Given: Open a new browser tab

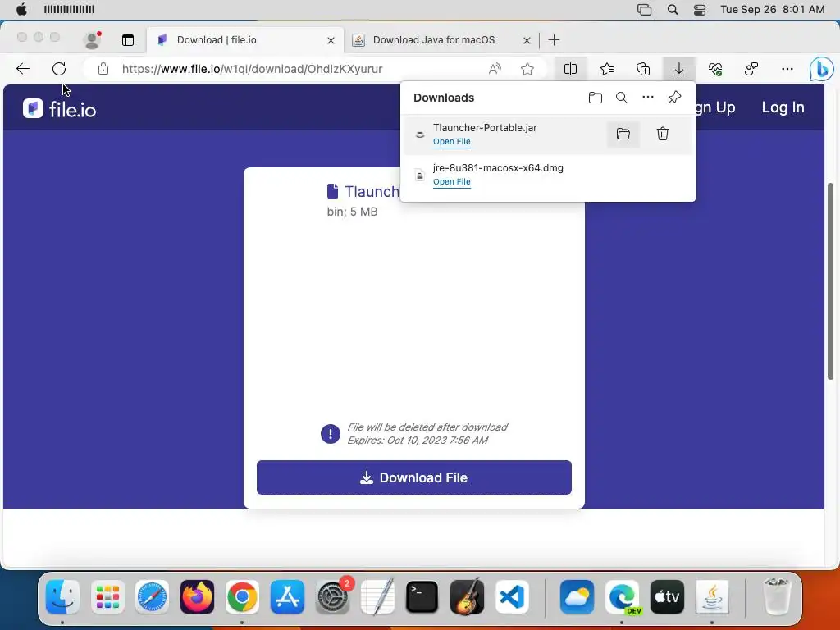Looking at the screenshot, I should pyautogui.click(x=554, y=39).
